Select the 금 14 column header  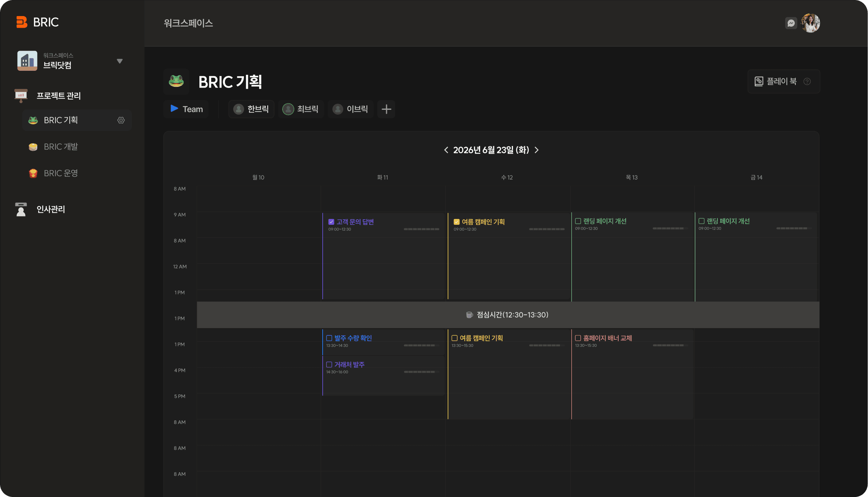tap(756, 177)
